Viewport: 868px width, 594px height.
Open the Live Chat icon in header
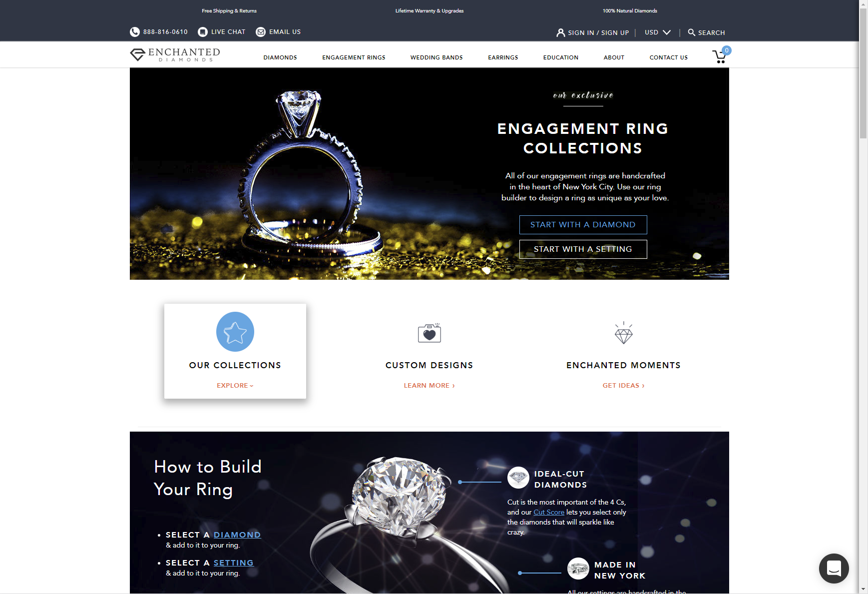pos(203,32)
